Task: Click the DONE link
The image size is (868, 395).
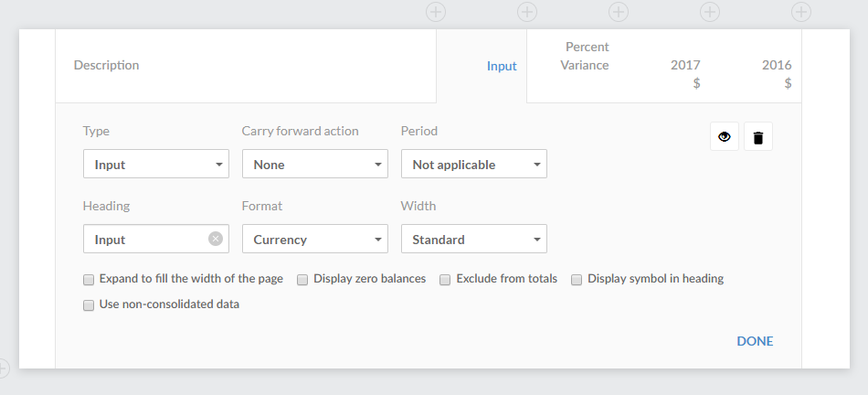Action: [x=755, y=341]
